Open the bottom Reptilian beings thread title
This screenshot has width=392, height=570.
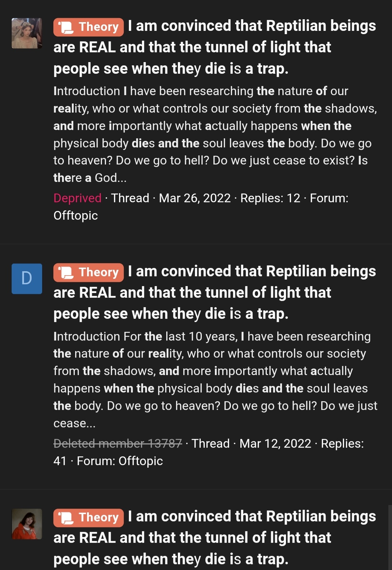[x=192, y=538]
